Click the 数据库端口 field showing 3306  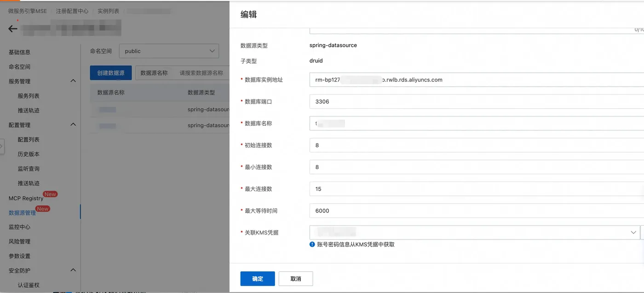pyautogui.click(x=477, y=101)
